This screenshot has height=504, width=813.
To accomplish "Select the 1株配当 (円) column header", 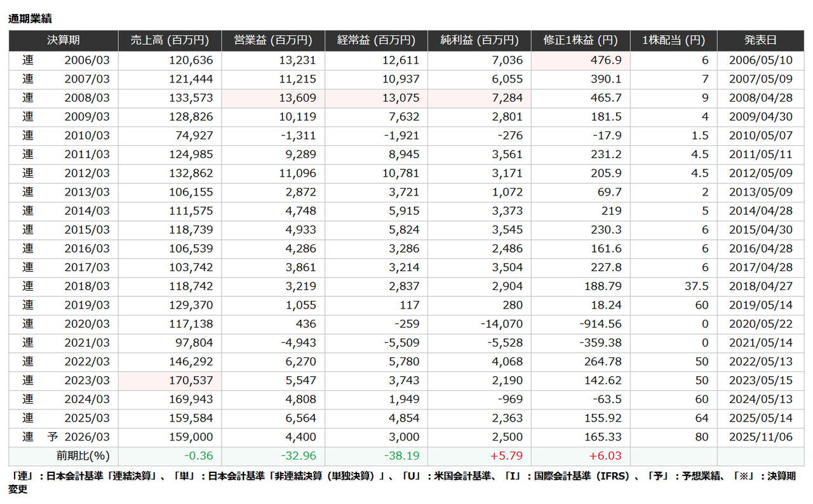I will pyautogui.click(x=673, y=41).
